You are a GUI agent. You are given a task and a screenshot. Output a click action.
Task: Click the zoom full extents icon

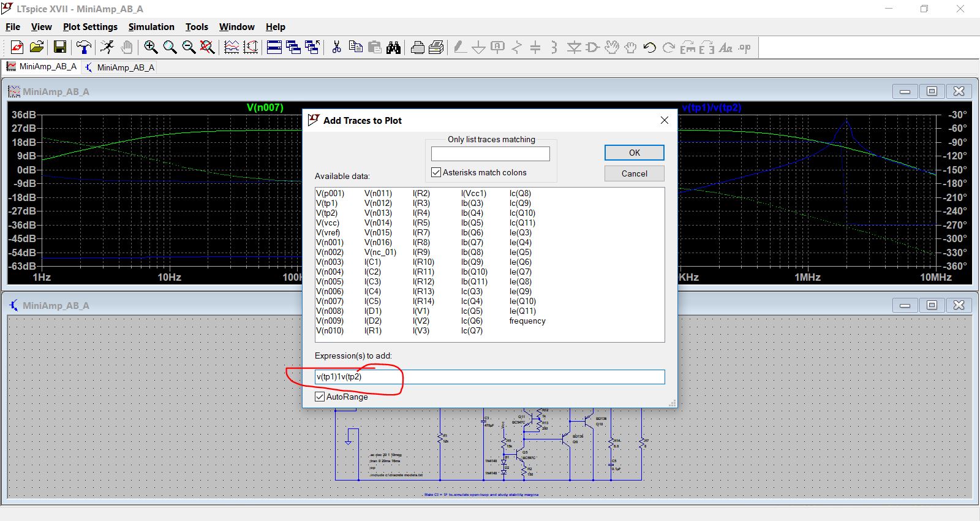click(x=208, y=47)
